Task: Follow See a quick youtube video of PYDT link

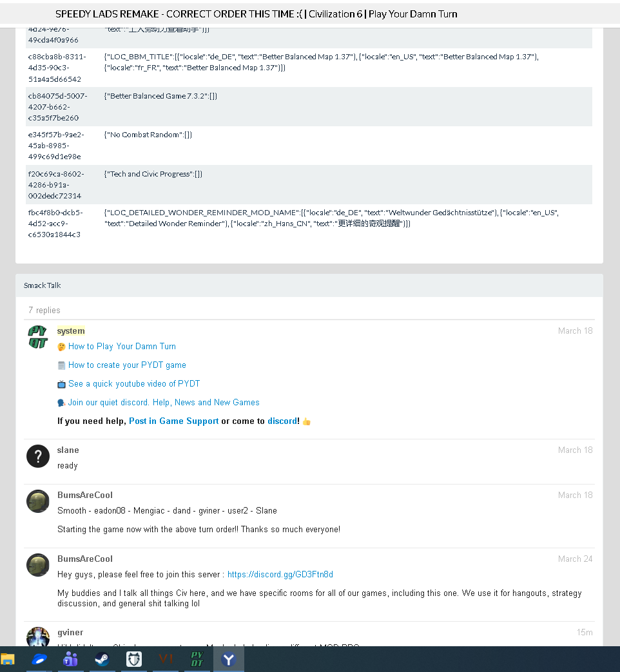Action: click(x=134, y=383)
